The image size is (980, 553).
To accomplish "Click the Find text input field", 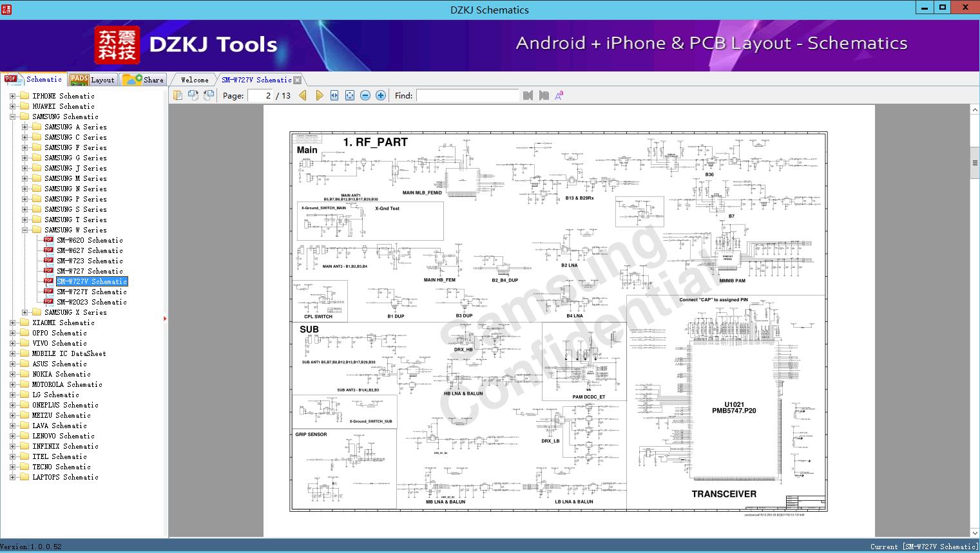I will coord(467,95).
